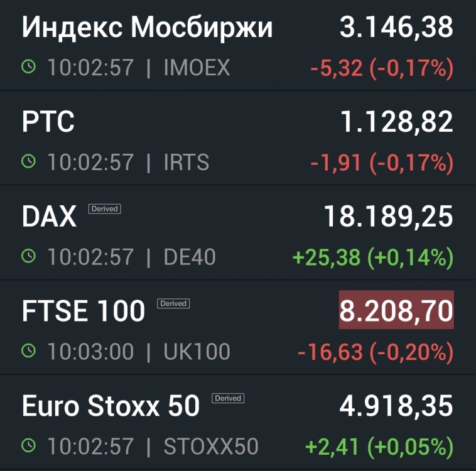Click the clock icon in the IMOEX row
476x471 pixels.
(x=30, y=67)
